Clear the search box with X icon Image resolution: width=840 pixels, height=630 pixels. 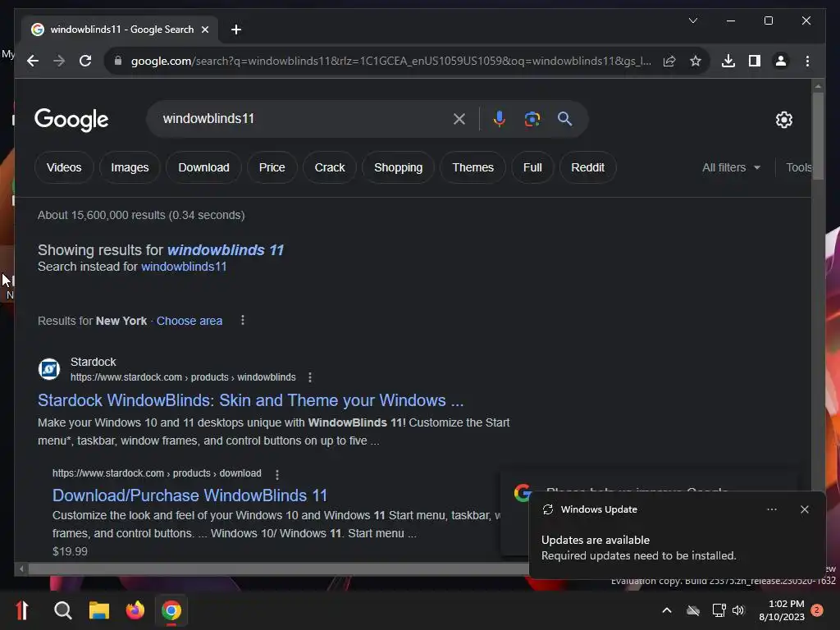(459, 119)
